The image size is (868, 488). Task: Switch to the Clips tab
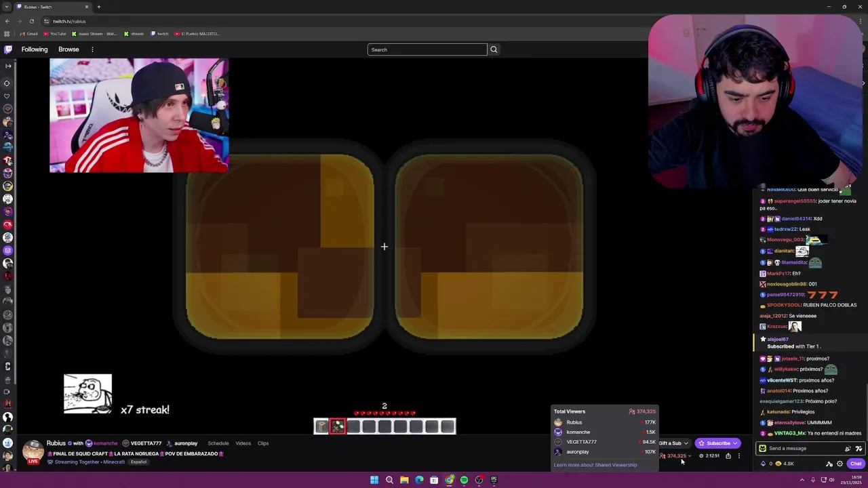coord(263,443)
